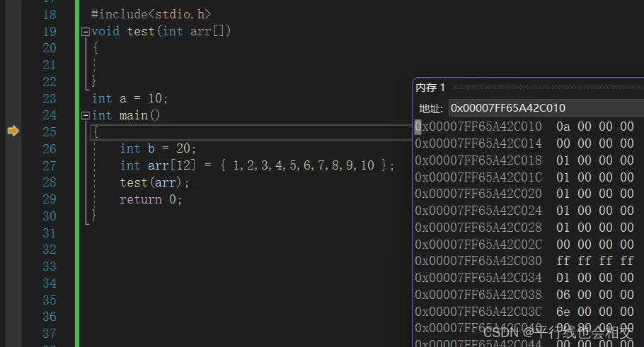Select memory row address 0x00007FF65A42C038
Image resolution: width=644 pixels, height=347 pixels.
pos(478,295)
